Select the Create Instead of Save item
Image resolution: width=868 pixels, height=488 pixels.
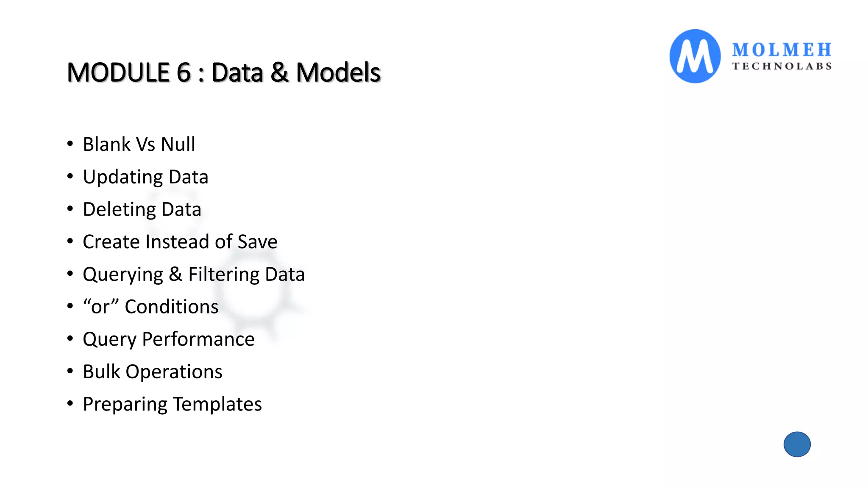coord(180,241)
